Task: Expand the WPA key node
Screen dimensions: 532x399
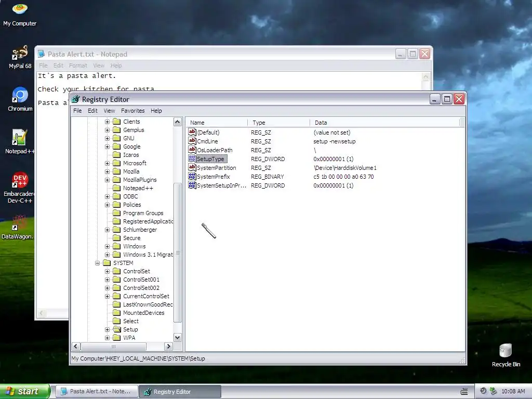Action: pos(107,338)
